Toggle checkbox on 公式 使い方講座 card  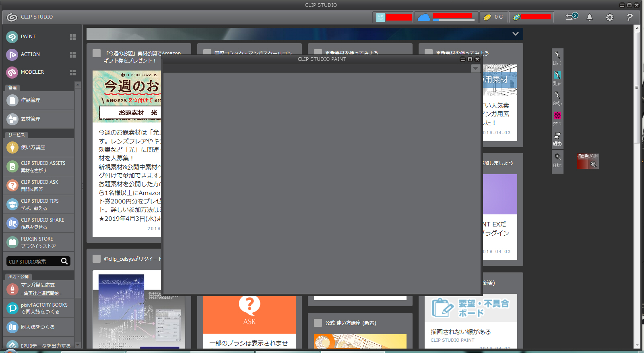pyautogui.click(x=318, y=323)
